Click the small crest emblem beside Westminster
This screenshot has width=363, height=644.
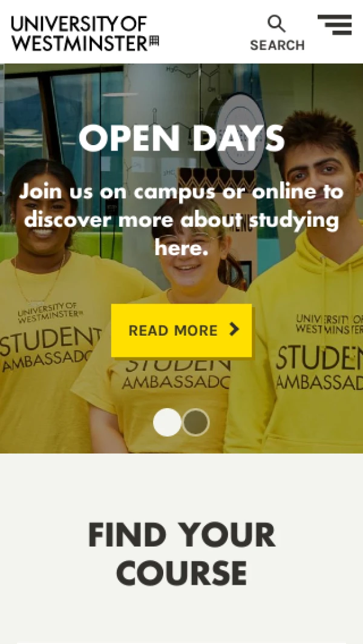coord(154,41)
